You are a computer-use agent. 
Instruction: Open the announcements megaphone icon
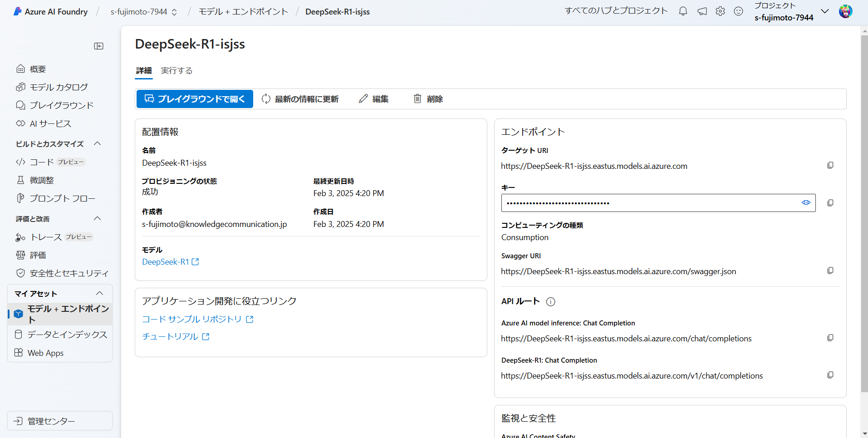(702, 11)
